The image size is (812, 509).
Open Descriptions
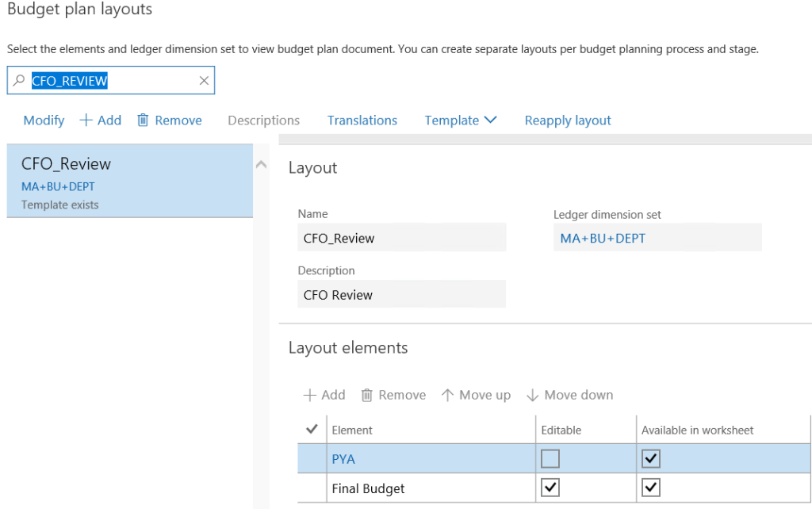(x=263, y=120)
